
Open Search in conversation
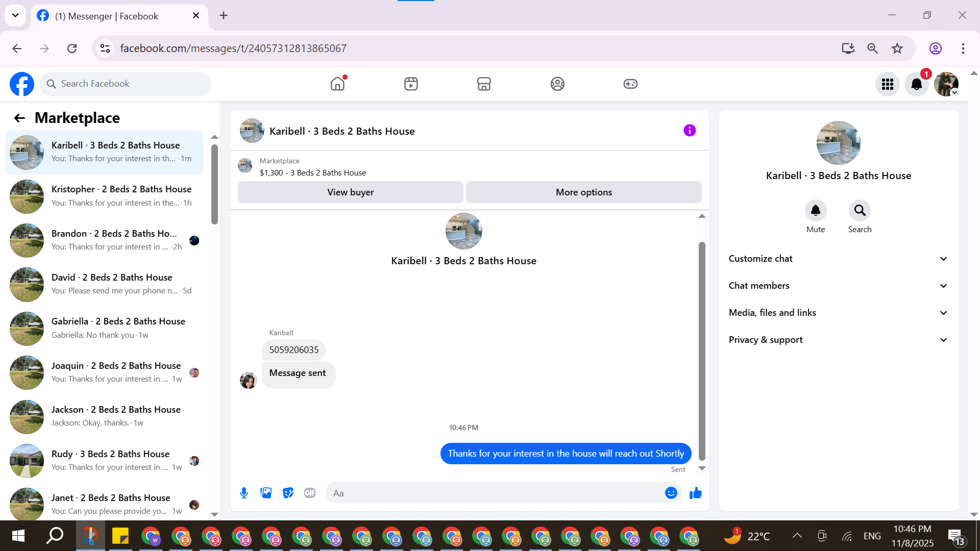(860, 211)
